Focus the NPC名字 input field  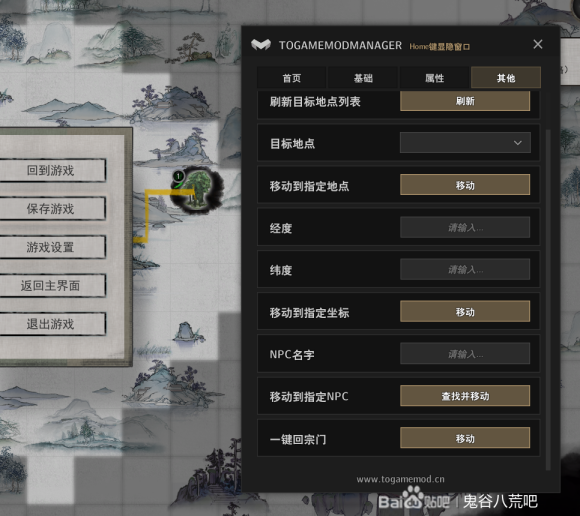pyautogui.click(x=465, y=354)
